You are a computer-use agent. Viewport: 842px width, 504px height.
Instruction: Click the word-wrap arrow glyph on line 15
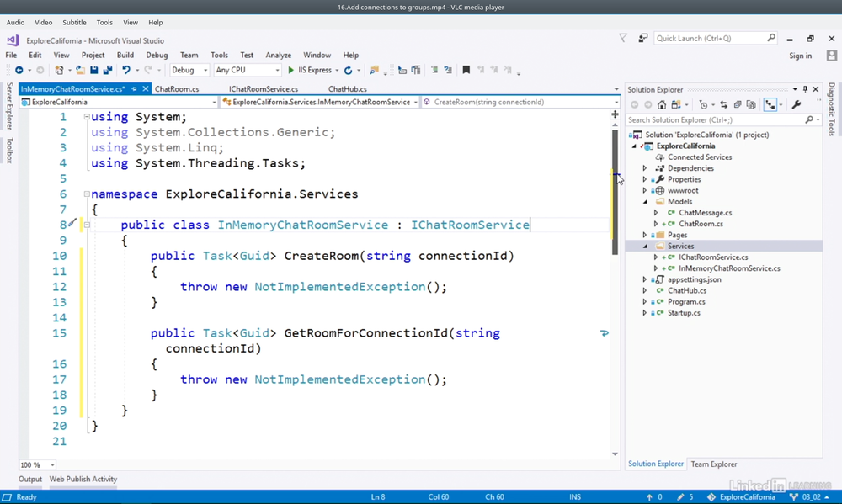[x=604, y=333]
